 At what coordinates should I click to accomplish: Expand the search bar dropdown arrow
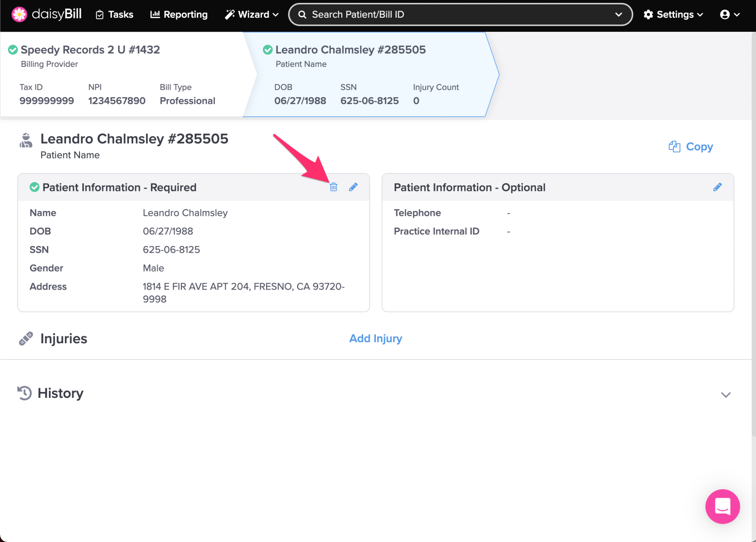[619, 14]
